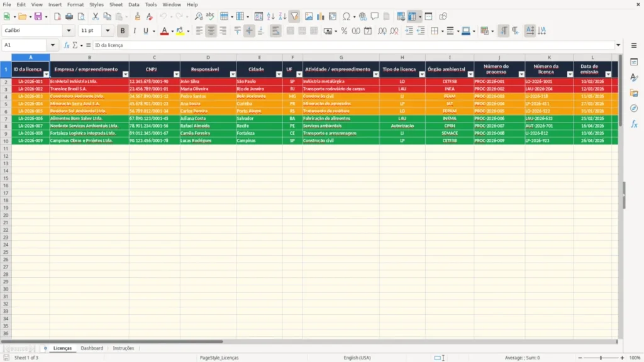The width and height of the screenshot is (644, 362).
Task: Open the Name Box dropdown
Action: coord(53,45)
